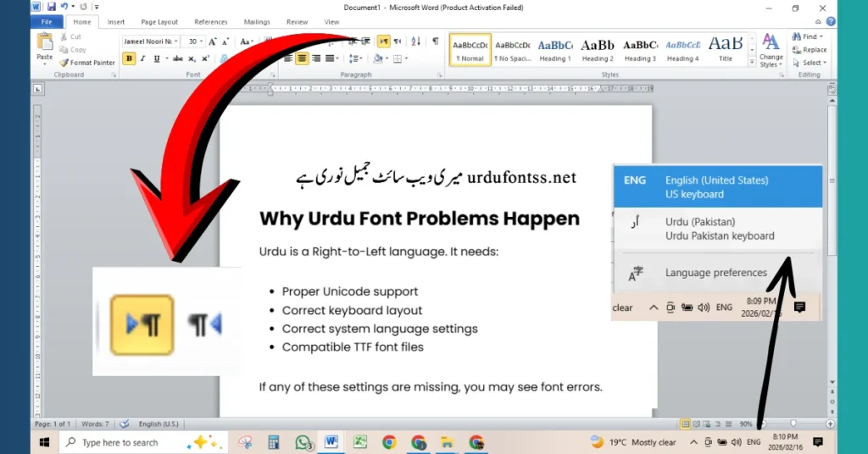The width and height of the screenshot is (868, 454).
Task: Open the line spacing dropdown
Action: 355,58
